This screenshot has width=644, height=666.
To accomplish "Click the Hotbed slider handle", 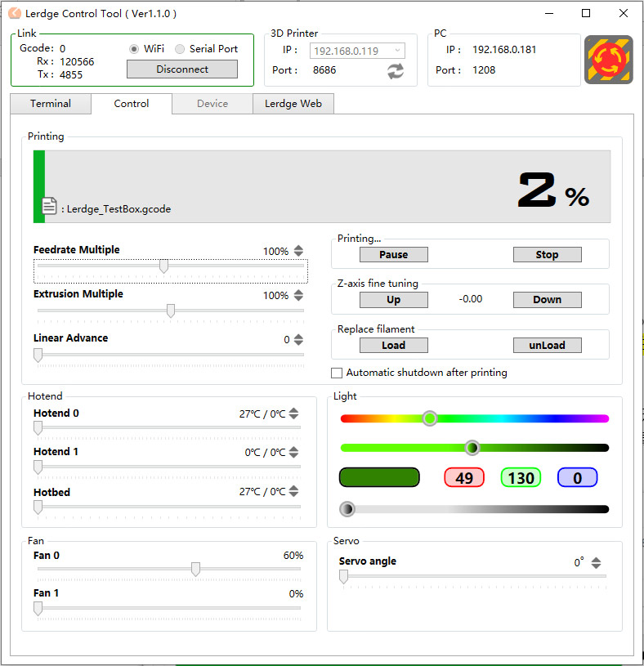I will pos(38,507).
